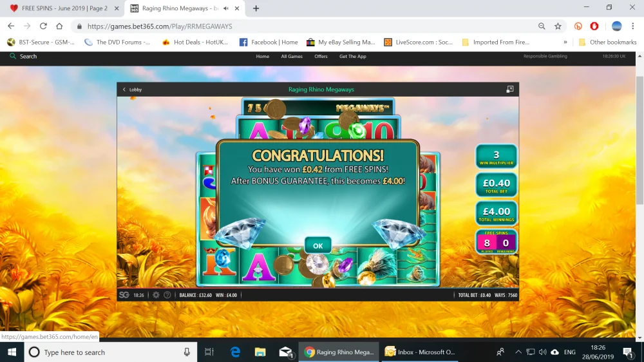The width and height of the screenshot is (644, 362).
Task: Open Hot Deals HotUK bookmark
Action: pos(195,42)
